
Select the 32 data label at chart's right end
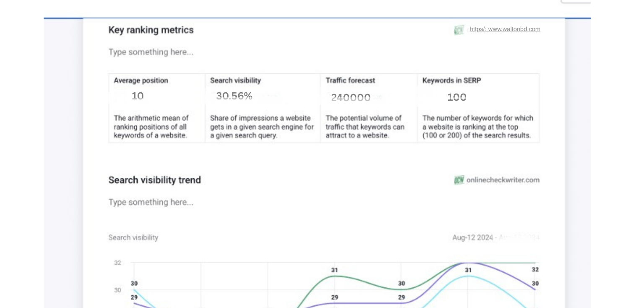coord(535,269)
